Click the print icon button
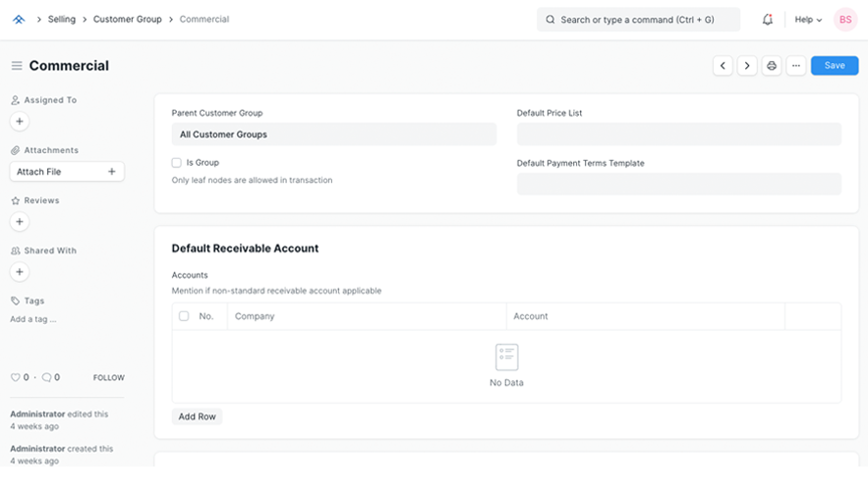This screenshot has height=494, width=868. click(x=772, y=66)
